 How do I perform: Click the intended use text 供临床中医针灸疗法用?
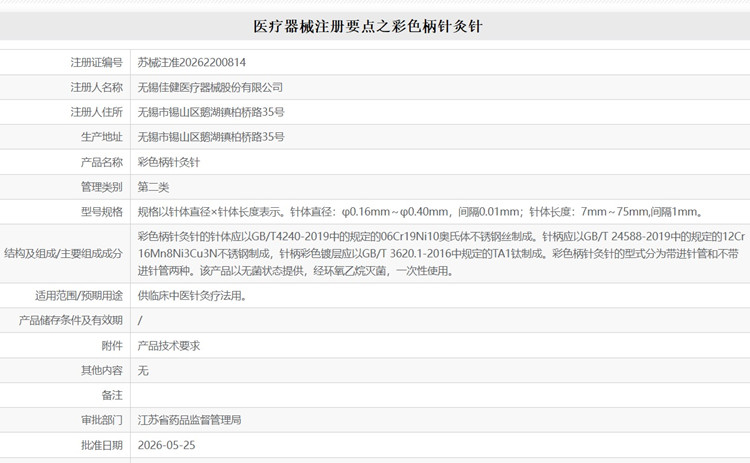pos(192,296)
